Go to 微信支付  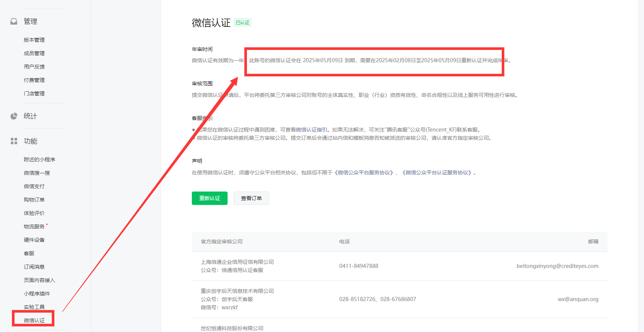[x=34, y=186]
